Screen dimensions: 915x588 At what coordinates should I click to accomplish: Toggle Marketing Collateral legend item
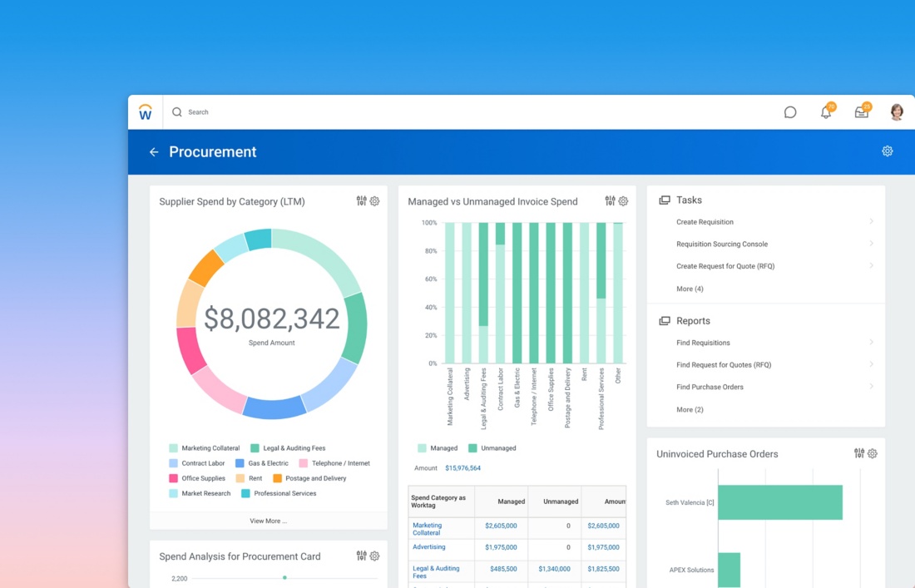(x=204, y=448)
